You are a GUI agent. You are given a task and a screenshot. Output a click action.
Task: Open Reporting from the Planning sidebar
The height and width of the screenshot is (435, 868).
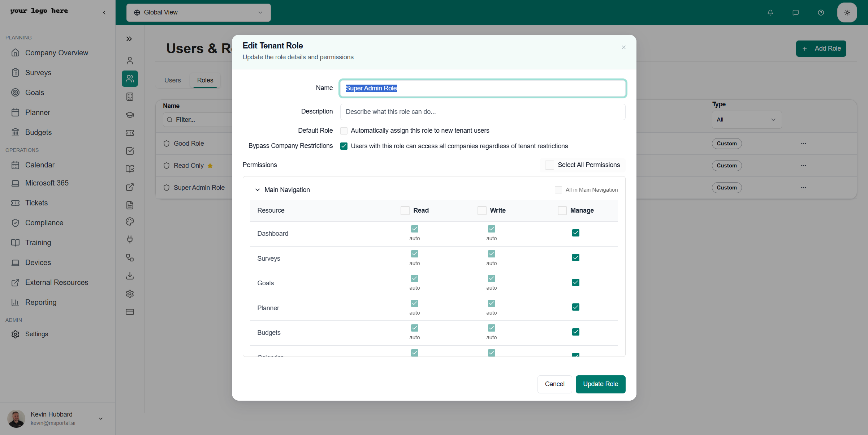point(40,302)
